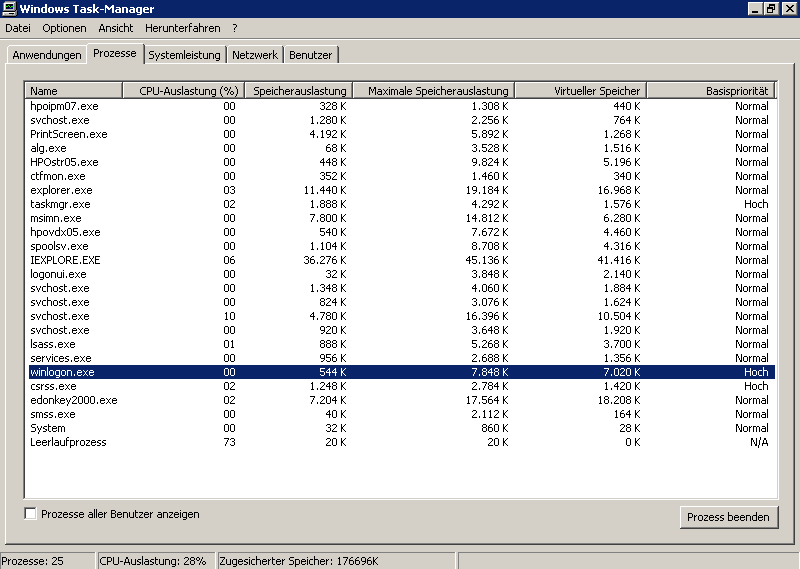Enable 'Prozesse aller Benutzer anzeigen' checkbox

pos(32,514)
